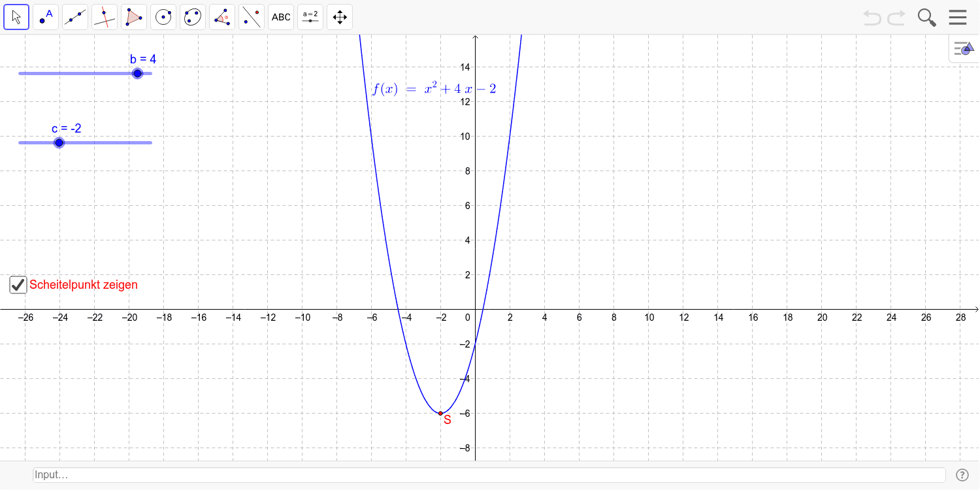Select the Line through two points tool
Screen dimensions: 980x490
click(75, 17)
